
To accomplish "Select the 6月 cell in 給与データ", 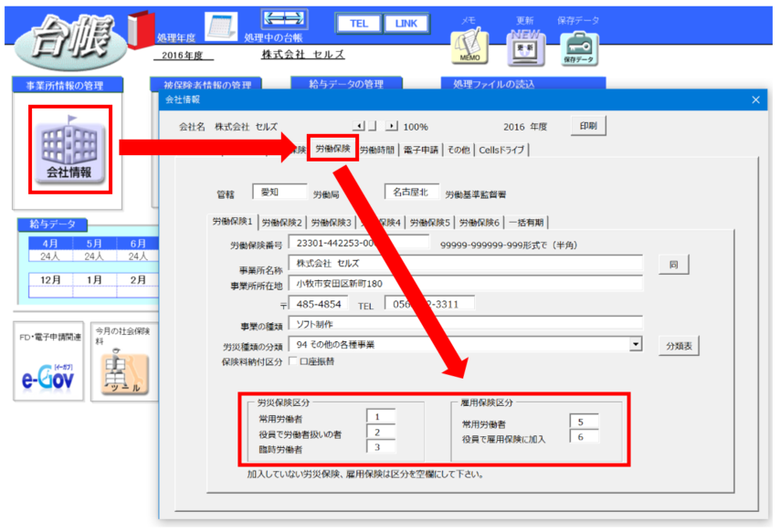I will 138,243.
